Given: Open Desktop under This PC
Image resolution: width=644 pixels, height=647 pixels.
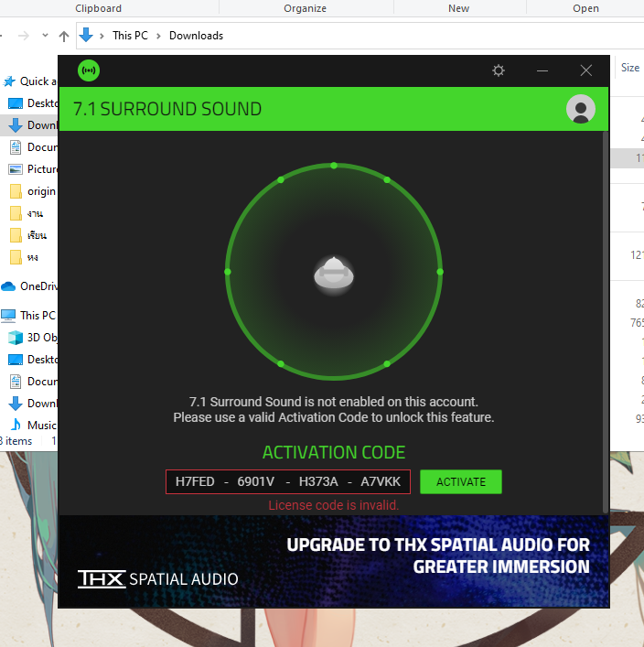Looking at the screenshot, I should pos(33,360).
